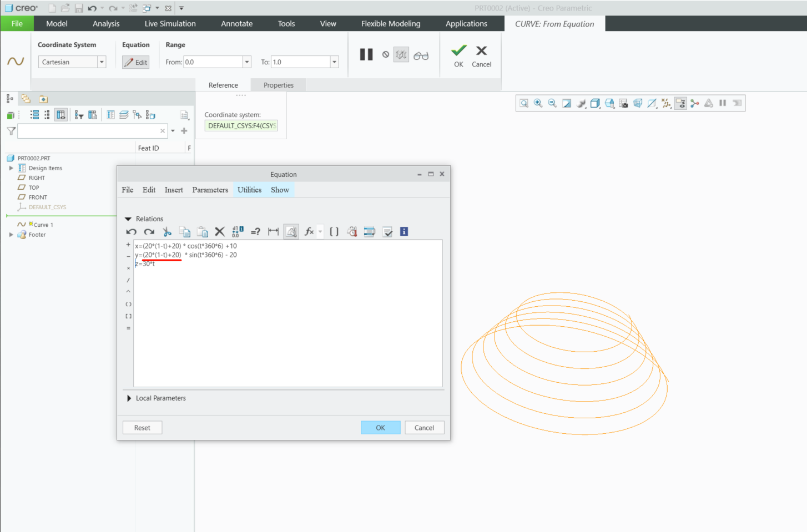Cut selected relation with scissors icon
Screen dimensions: 807x532
pyautogui.click(x=167, y=232)
